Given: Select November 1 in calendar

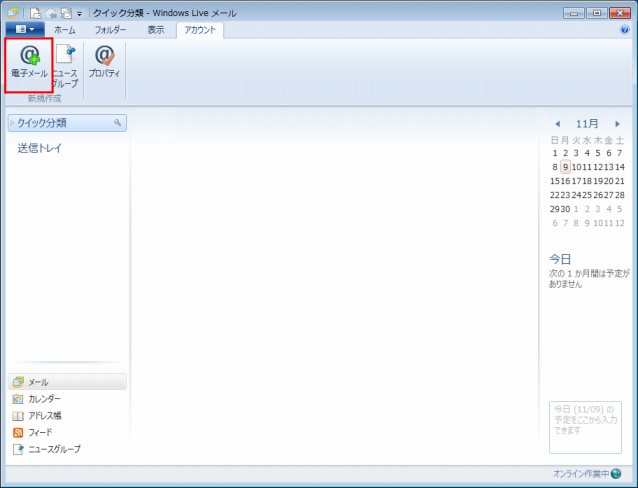Looking at the screenshot, I should 555,153.
